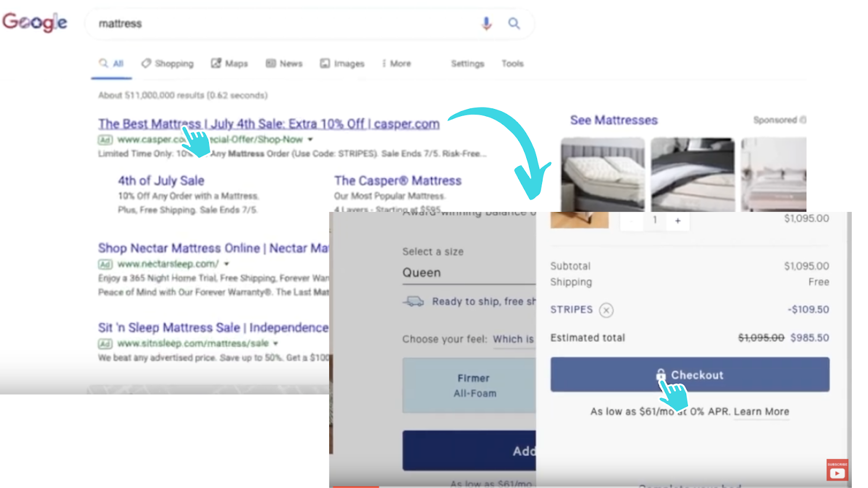Click the microphone voice search icon
Viewport: 868px width, 488px height.
coord(487,23)
